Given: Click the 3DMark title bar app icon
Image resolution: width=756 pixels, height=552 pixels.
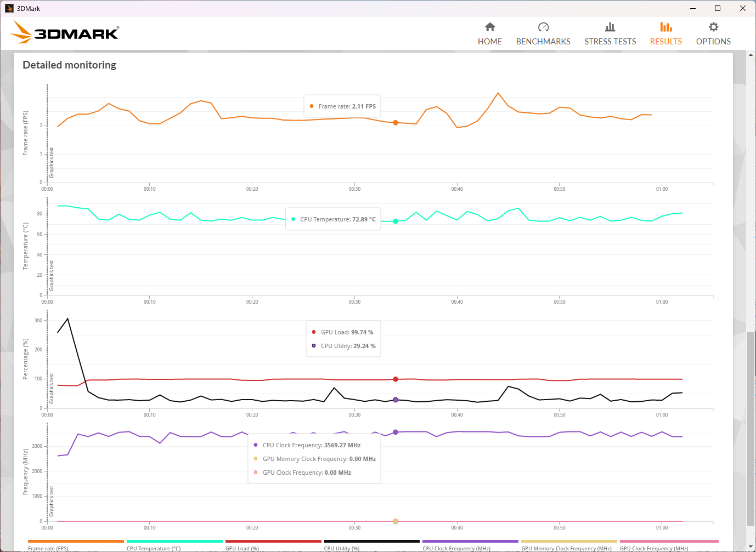Looking at the screenshot, I should click(x=9, y=8).
